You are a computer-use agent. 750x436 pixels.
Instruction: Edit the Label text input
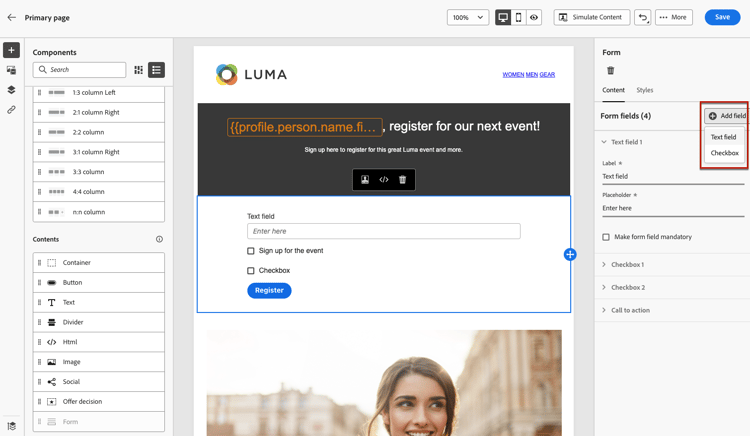[673, 176]
